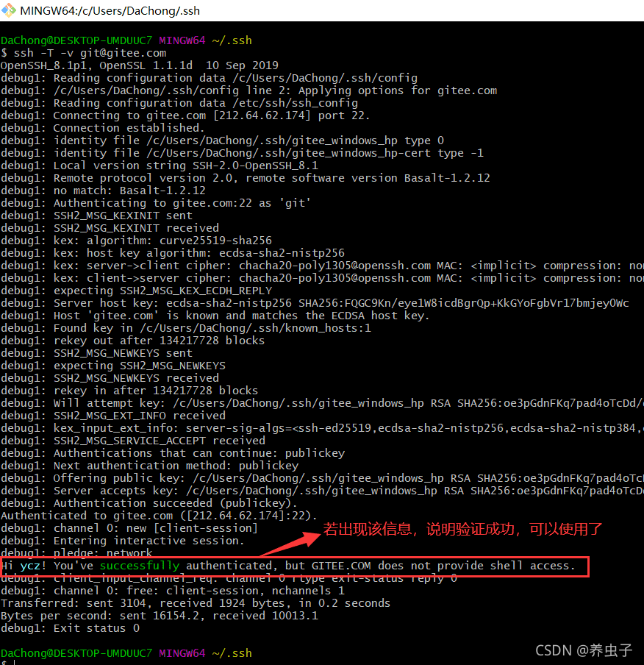Click the rekey out after 134217728 blocks line
This screenshot has width=644, height=665.
[x=133, y=341]
